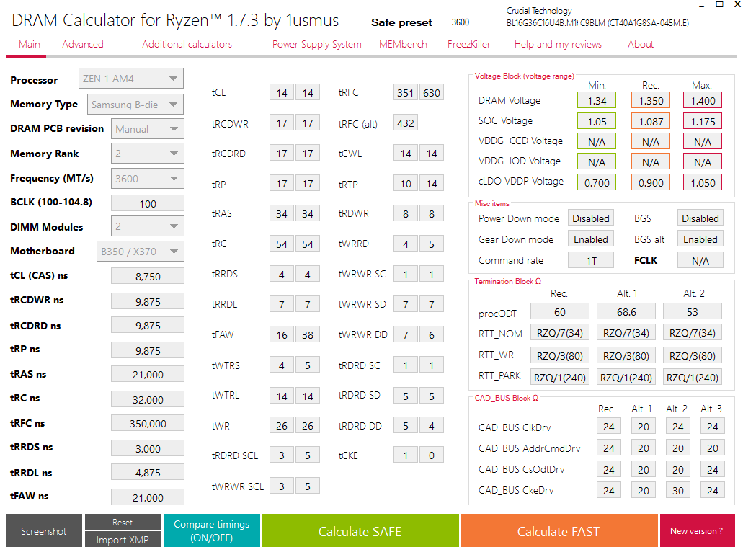Click Gear Down mode Enabled value
743x560 pixels.
591,239
